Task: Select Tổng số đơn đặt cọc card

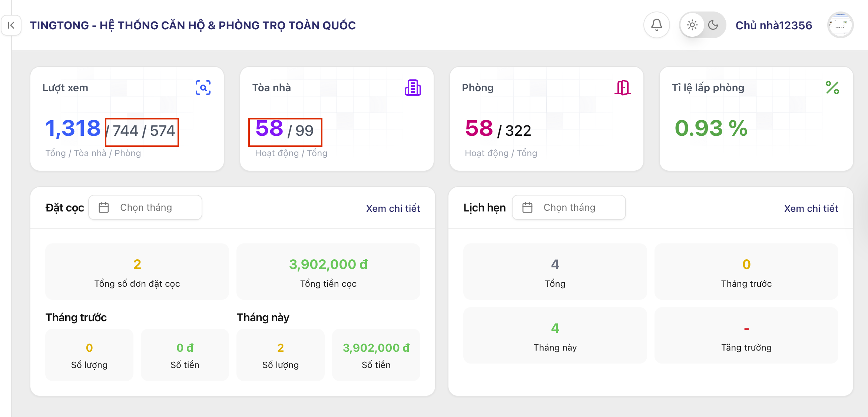Action: point(137,272)
